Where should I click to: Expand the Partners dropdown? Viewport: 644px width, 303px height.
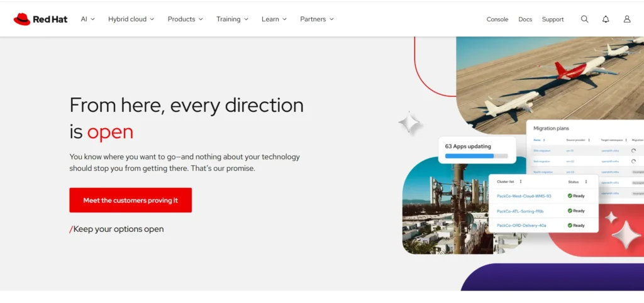[317, 19]
